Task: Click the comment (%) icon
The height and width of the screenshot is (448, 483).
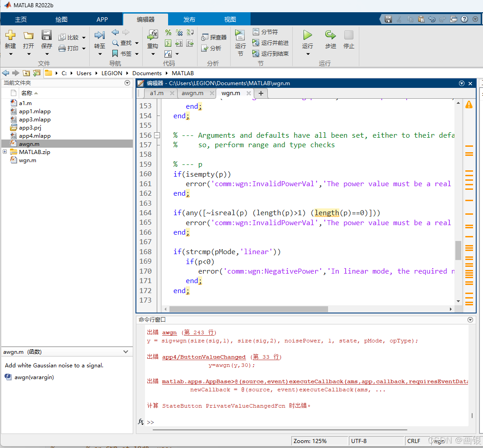Action: click(168, 32)
